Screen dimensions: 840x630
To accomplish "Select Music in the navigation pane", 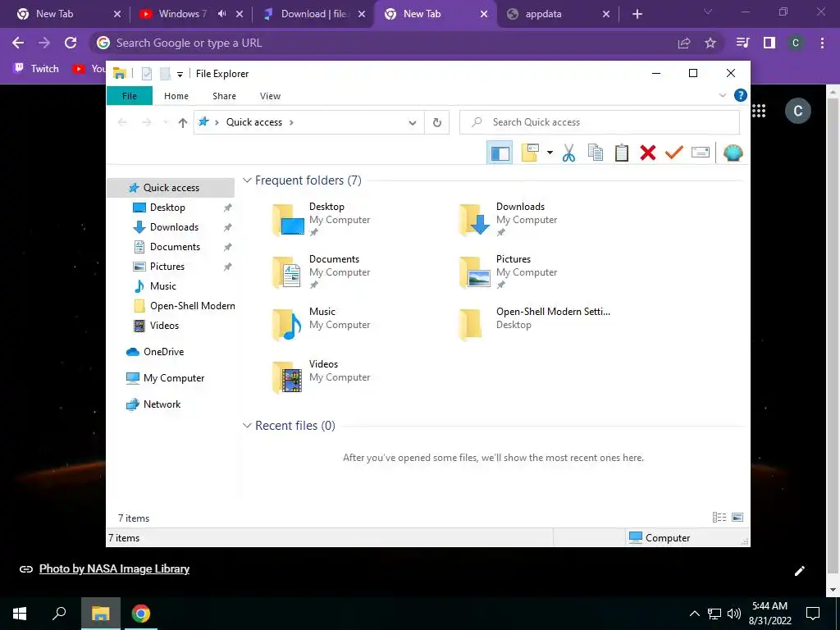I will [163, 286].
